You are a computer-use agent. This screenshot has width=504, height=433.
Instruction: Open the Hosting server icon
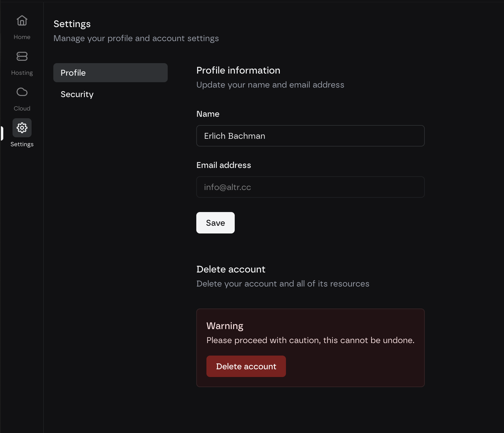click(x=22, y=56)
